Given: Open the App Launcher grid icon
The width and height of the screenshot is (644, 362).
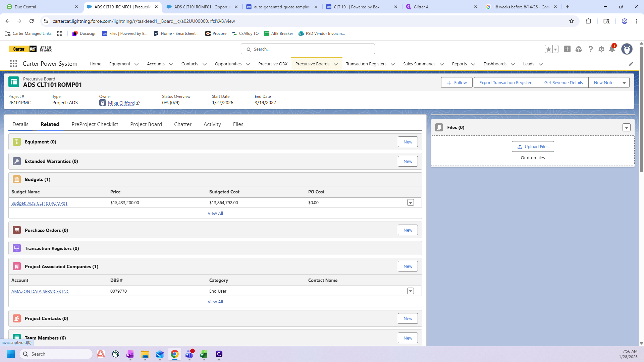Looking at the screenshot, I should [13, 64].
